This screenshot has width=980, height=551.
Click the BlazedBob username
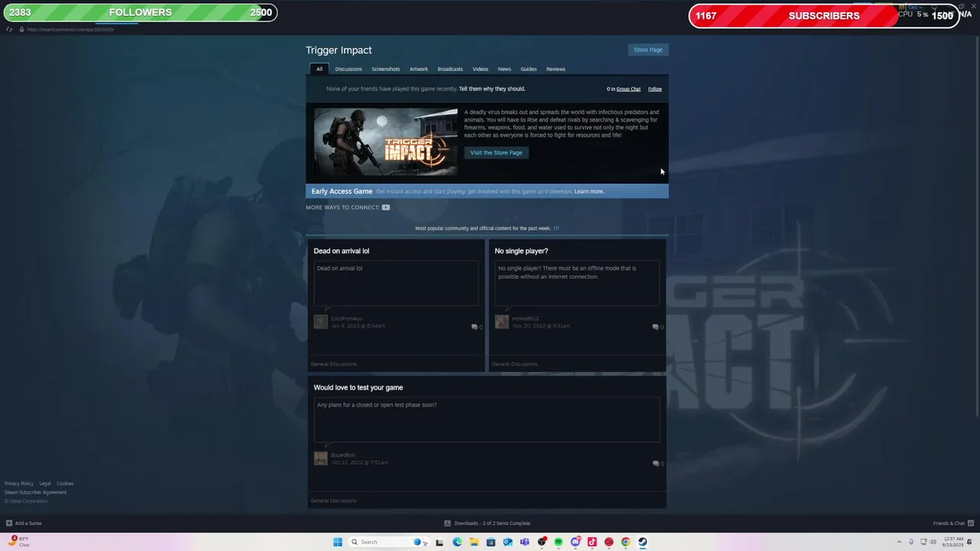coord(343,455)
